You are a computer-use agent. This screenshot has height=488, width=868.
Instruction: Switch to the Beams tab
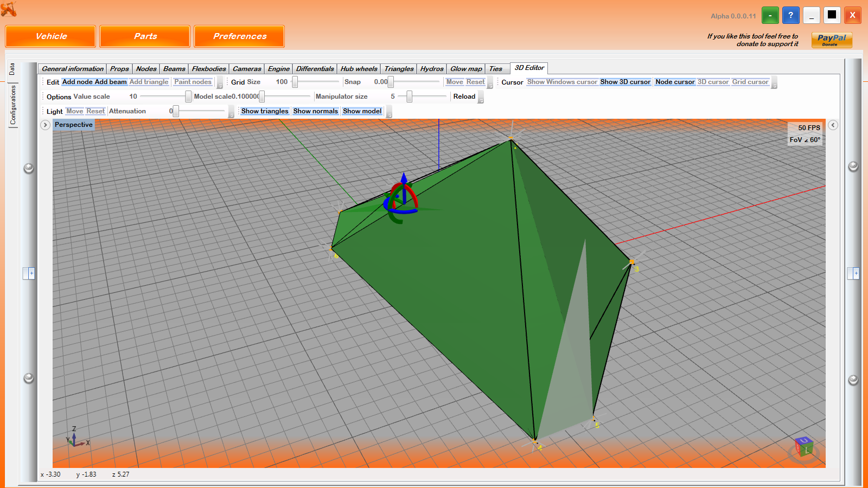(174, 69)
